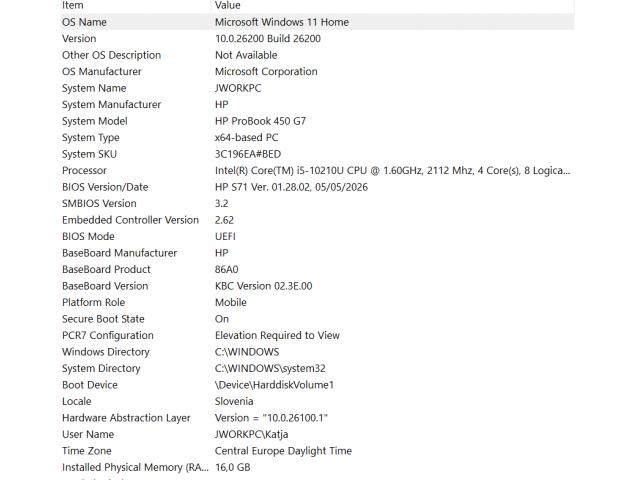640x480 pixels.
Task: Select PCR7 Configuration label
Action: 108,336
